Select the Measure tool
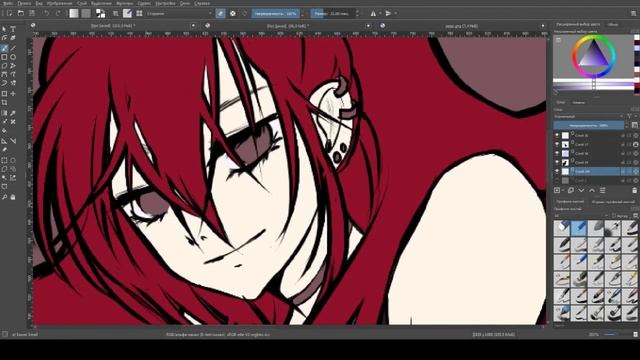640x360 pixels. point(13,141)
